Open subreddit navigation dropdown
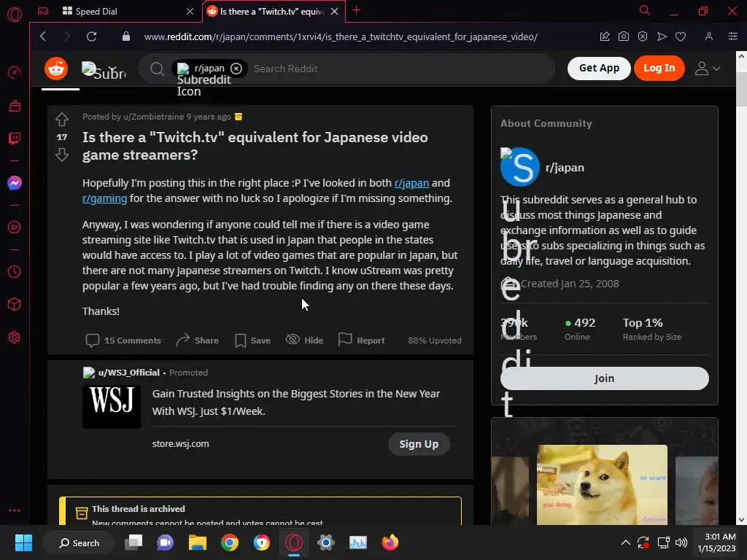 point(104,69)
